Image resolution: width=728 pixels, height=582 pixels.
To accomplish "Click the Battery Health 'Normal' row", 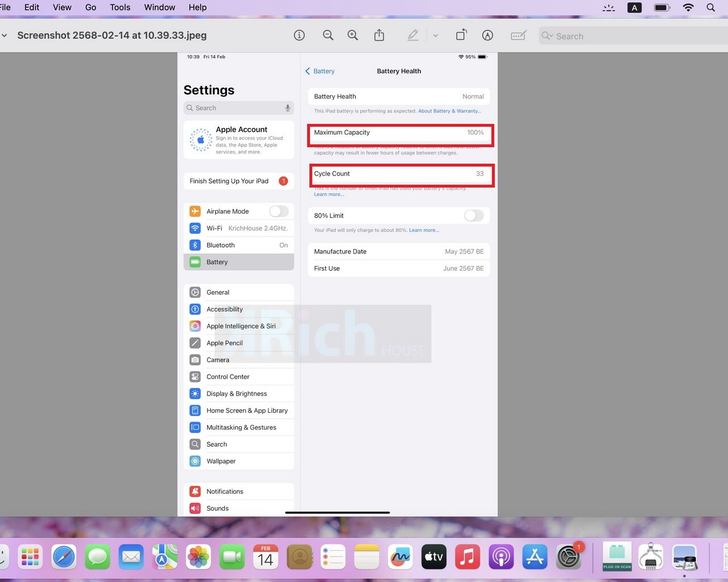I will coord(399,97).
